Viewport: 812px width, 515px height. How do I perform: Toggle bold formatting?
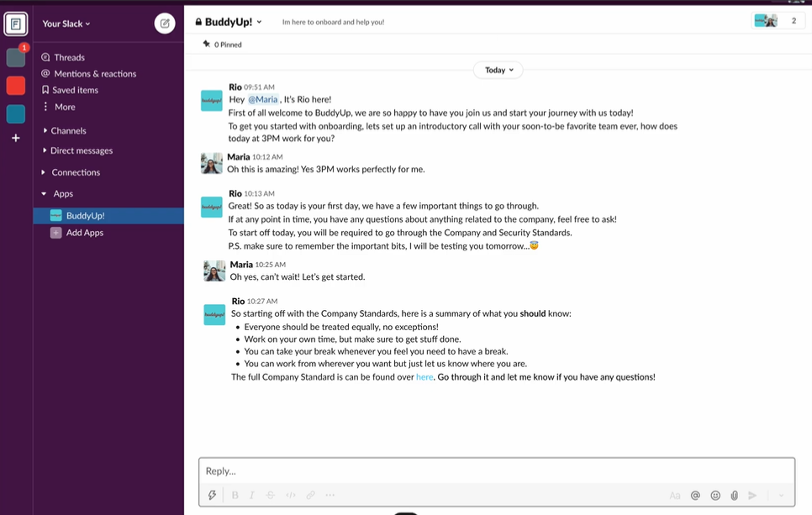click(235, 496)
